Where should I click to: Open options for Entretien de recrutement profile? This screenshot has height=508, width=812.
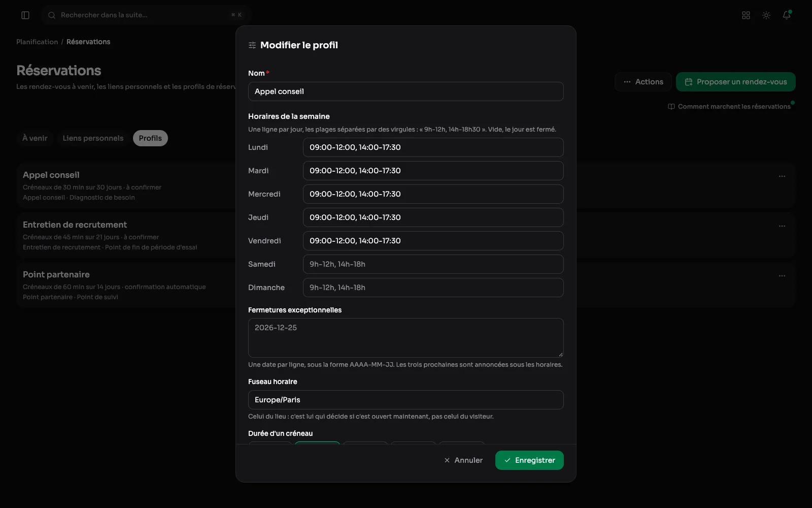tap(782, 226)
